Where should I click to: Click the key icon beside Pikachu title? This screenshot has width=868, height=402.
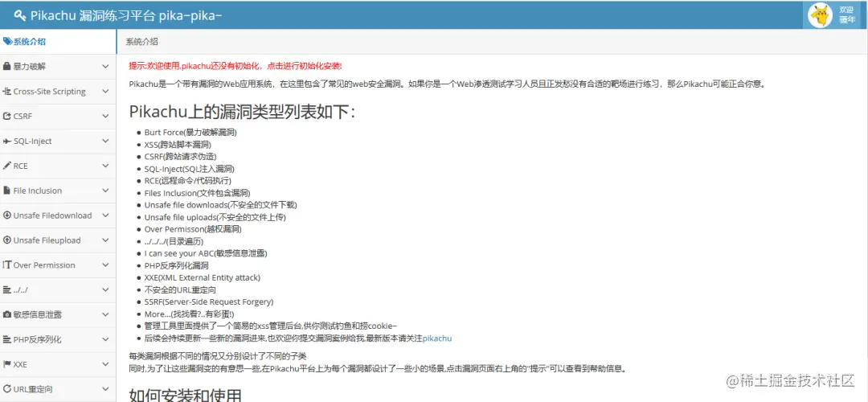(20, 15)
